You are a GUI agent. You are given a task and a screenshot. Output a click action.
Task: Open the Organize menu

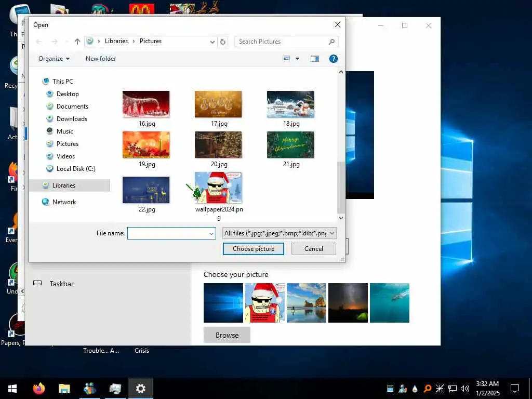[x=54, y=59]
